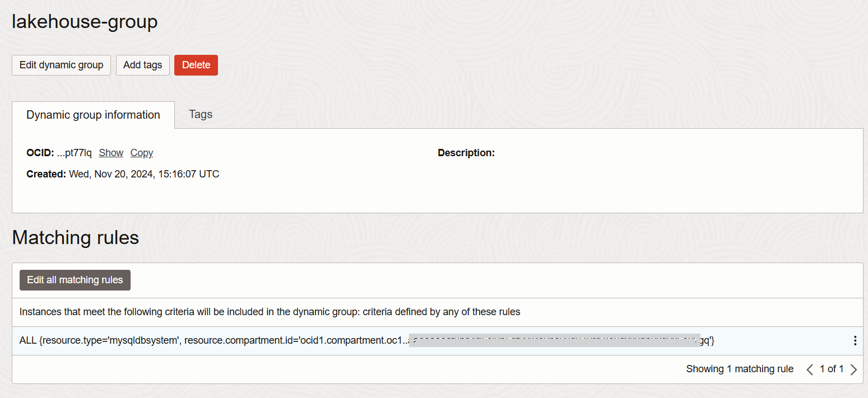Screen dimensions: 868x398
Task: Select the Dynamic group information tab
Action: (x=92, y=114)
